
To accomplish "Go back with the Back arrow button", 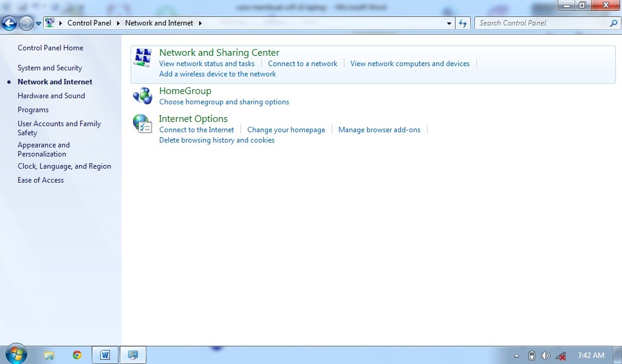I will (x=9, y=24).
